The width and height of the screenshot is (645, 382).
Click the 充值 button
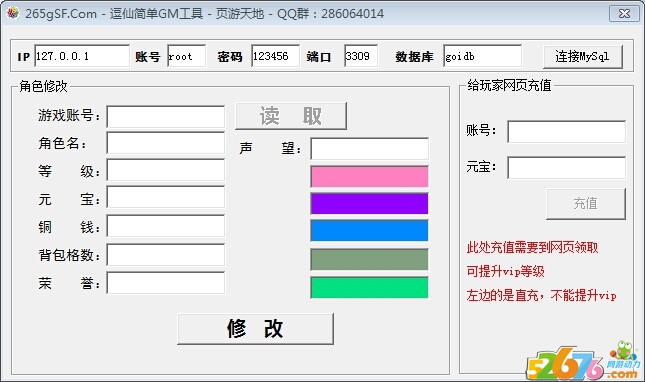coord(586,204)
